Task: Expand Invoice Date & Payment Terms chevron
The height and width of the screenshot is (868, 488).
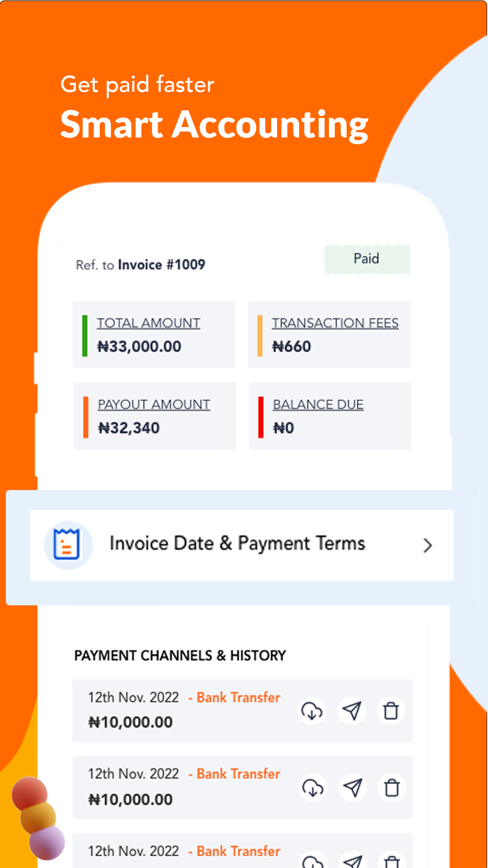Action: (427, 545)
